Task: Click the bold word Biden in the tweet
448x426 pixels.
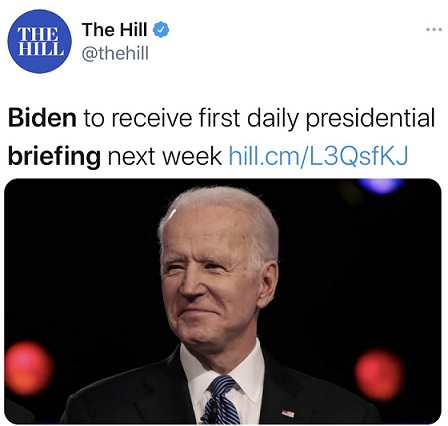Action: pyautogui.click(x=42, y=118)
